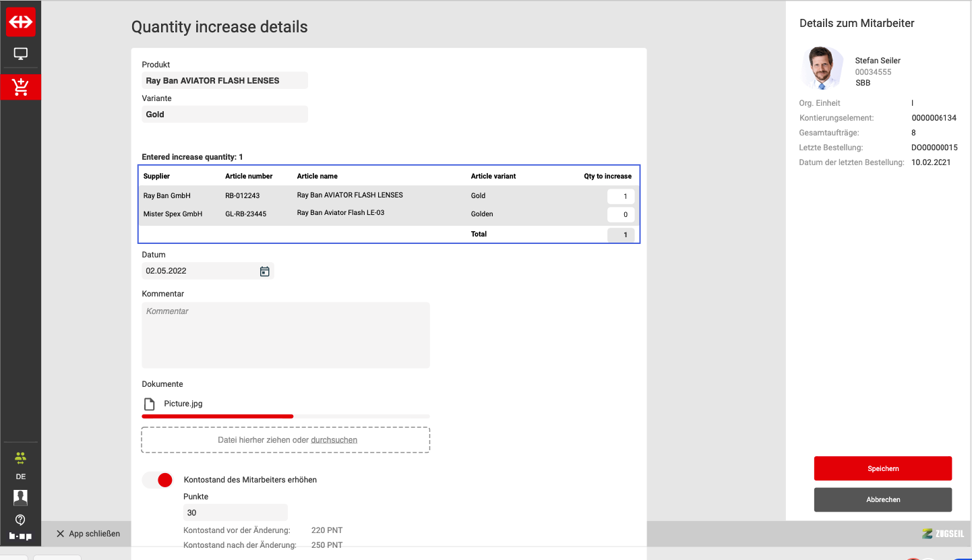Open the monitor dashboard sidebar icon
This screenshot has width=972, height=560.
20,54
